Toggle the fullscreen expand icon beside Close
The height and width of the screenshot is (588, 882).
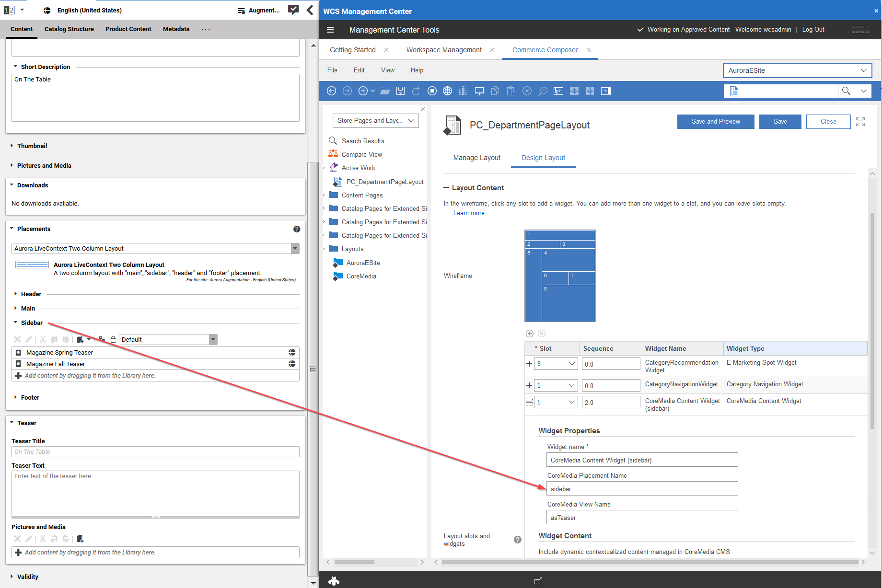860,122
